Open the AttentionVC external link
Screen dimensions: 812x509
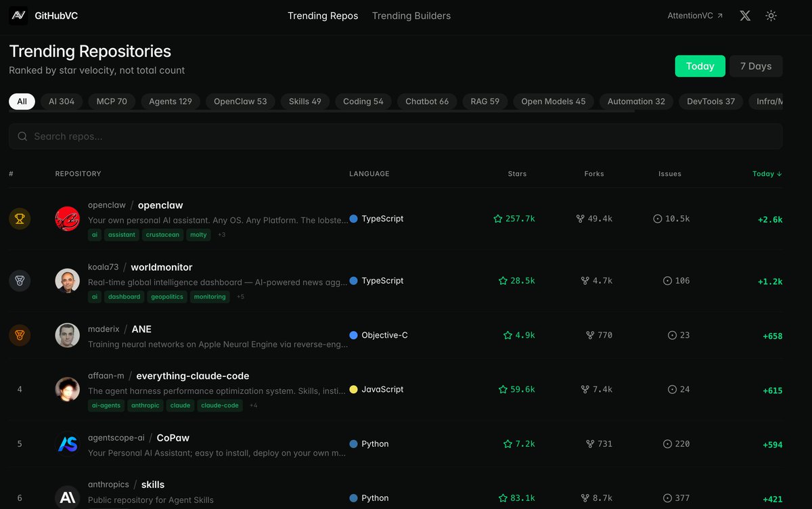695,16
